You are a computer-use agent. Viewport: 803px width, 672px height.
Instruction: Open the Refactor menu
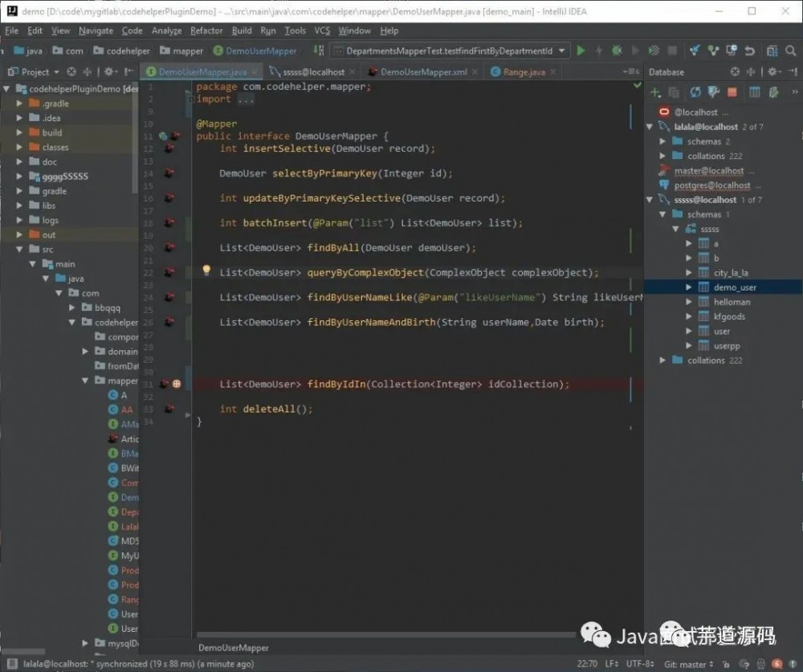[206, 31]
